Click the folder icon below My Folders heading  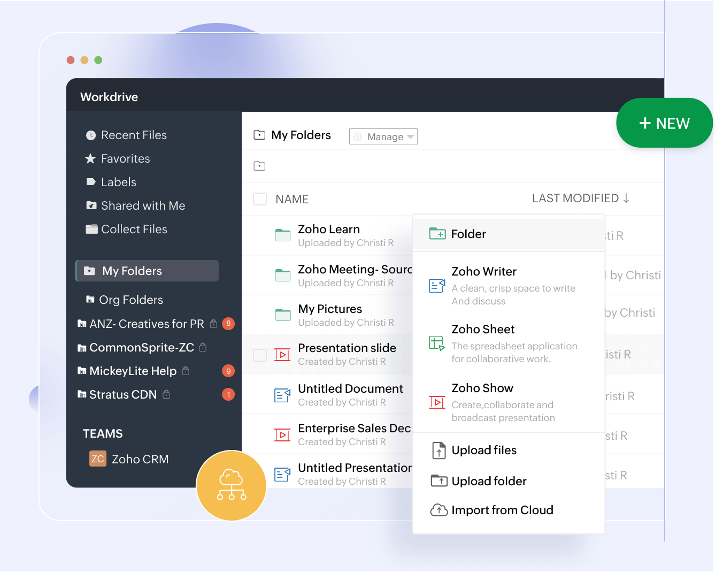click(x=259, y=166)
